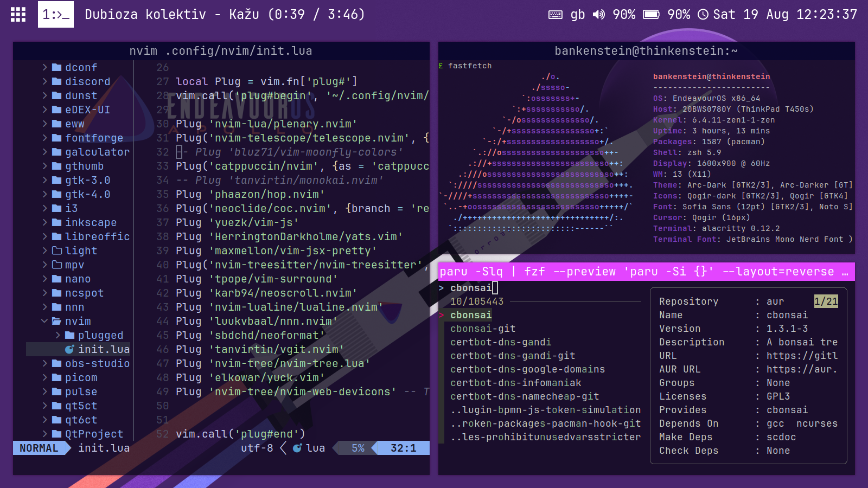Select the nnn folder entry
This screenshot has width=868, height=488.
[x=78, y=307]
